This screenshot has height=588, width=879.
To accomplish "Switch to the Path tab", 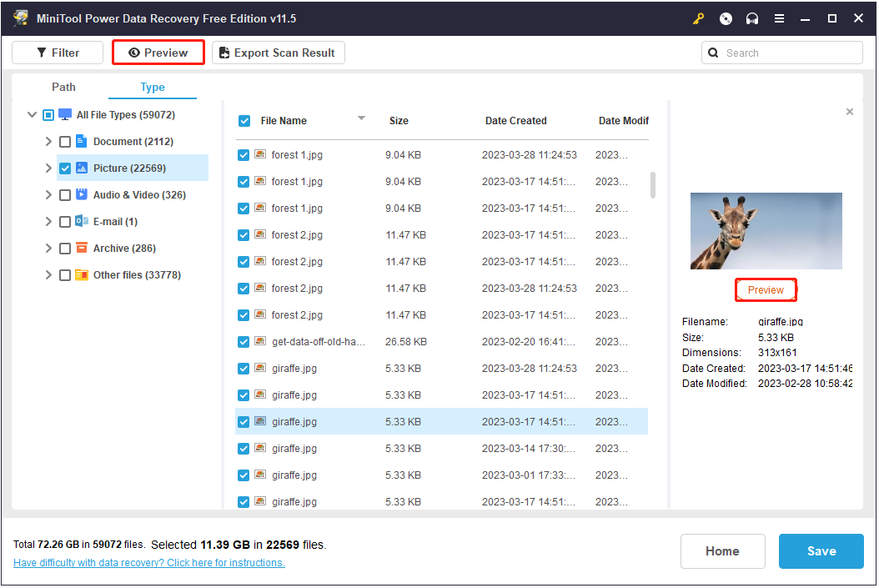I will [x=63, y=87].
